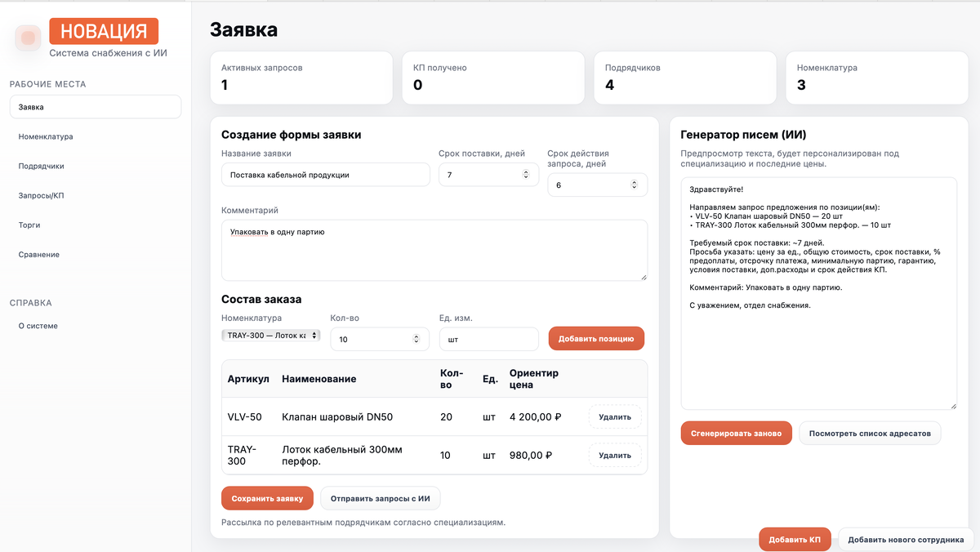Click Отправить запросы с ИИ button
Image resolution: width=980 pixels, height=552 pixels.
tap(381, 498)
